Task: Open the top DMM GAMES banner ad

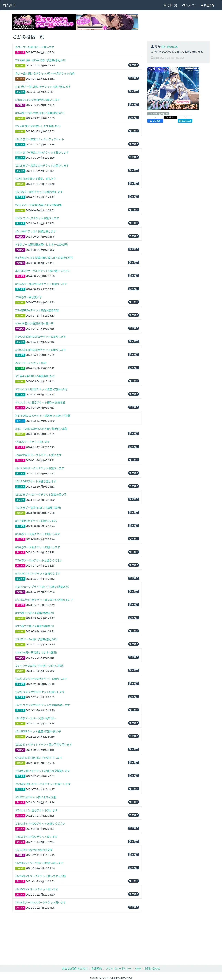Action: click(75, 22)
